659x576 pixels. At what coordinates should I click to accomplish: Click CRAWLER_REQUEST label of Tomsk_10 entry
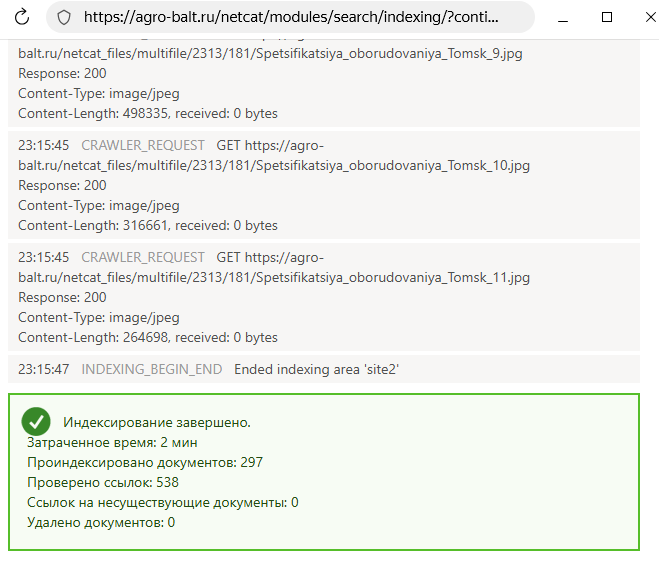(x=143, y=145)
